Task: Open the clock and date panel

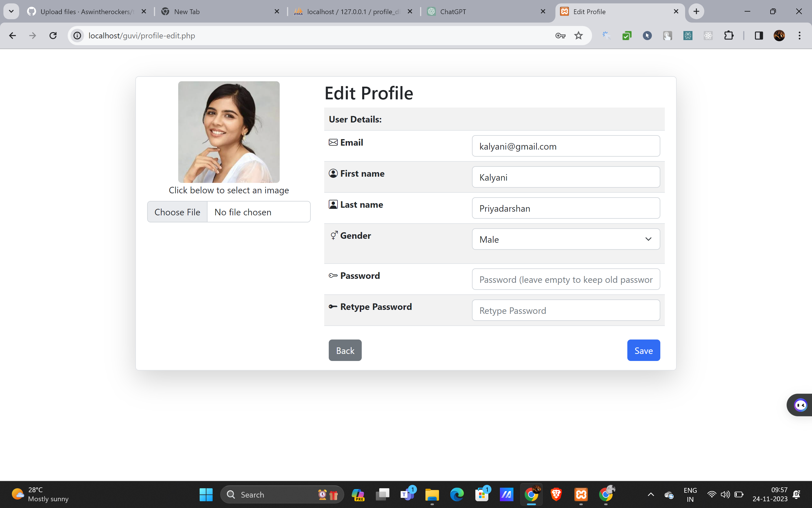Action: click(x=769, y=494)
